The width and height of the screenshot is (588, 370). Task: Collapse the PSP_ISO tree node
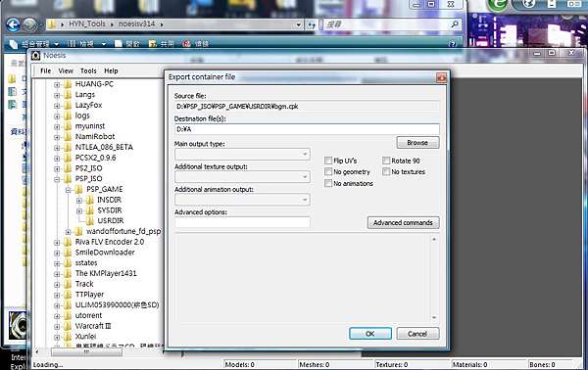click(x=57, y=179)
